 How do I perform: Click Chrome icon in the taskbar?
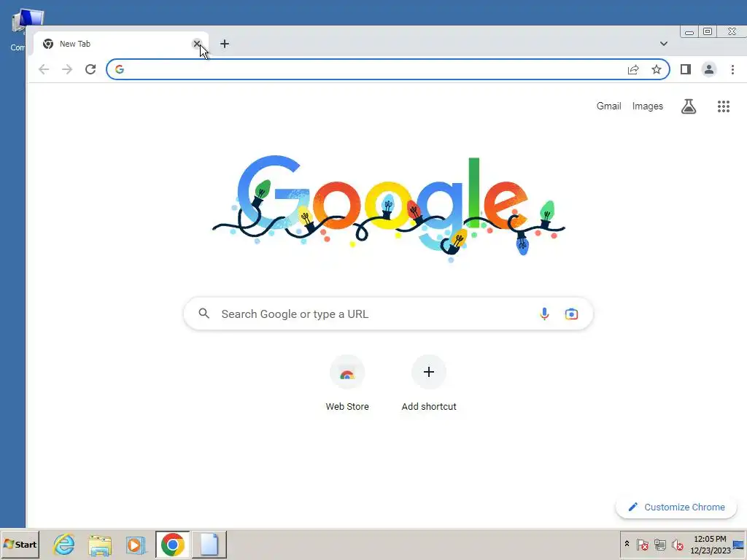pos(172,544)
